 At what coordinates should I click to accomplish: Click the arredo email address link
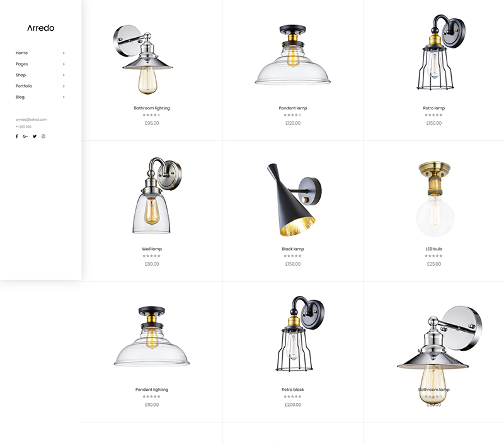(31, 120)
